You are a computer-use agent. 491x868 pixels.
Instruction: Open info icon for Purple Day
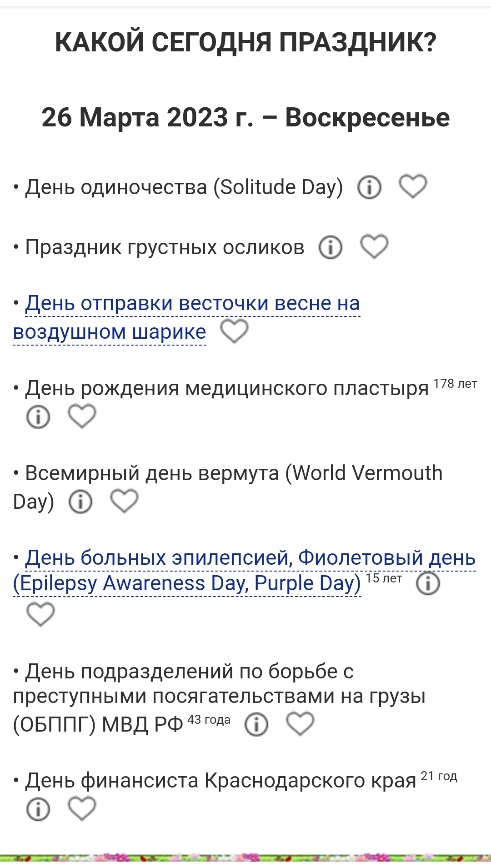pos(428,584)
